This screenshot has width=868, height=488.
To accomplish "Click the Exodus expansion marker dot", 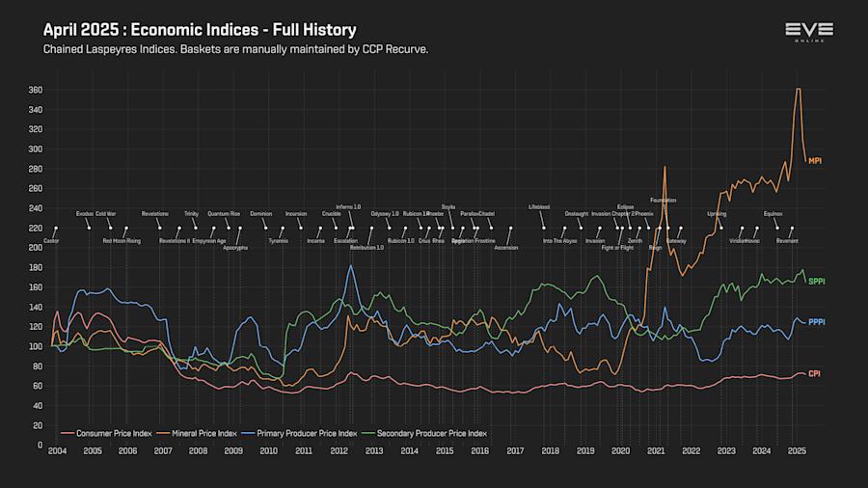I will [89, 228].
